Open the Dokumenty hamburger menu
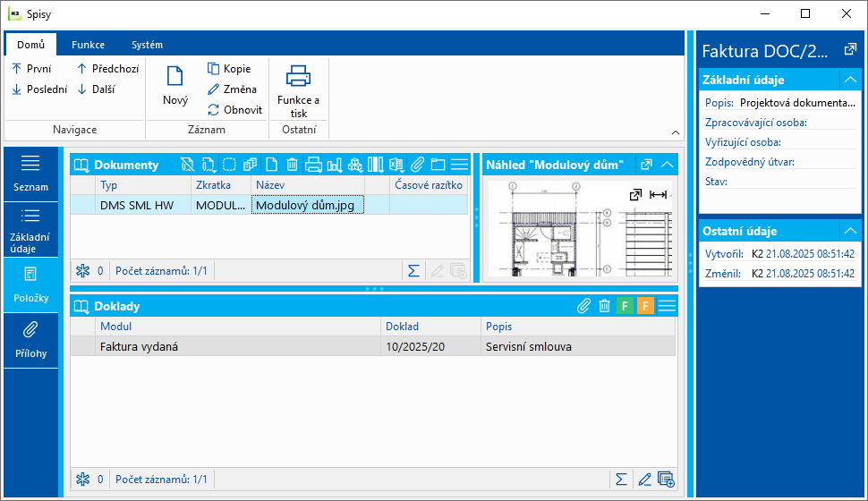This screenshot has height=501, width=868. coord(459,165)
